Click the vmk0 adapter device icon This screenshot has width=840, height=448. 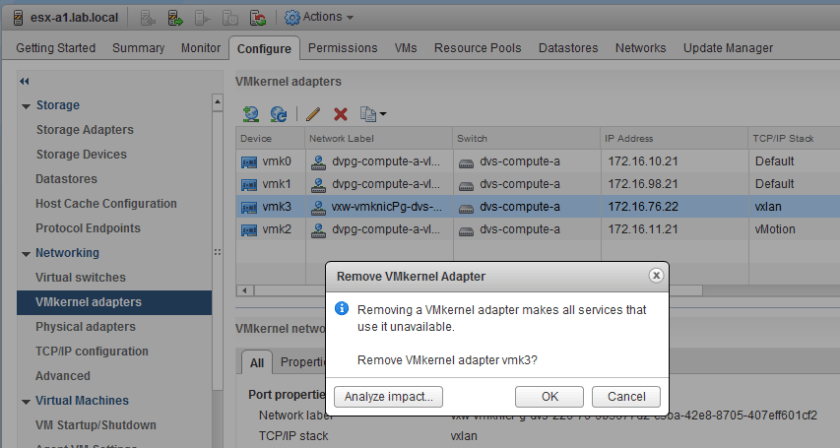(250, 160)
